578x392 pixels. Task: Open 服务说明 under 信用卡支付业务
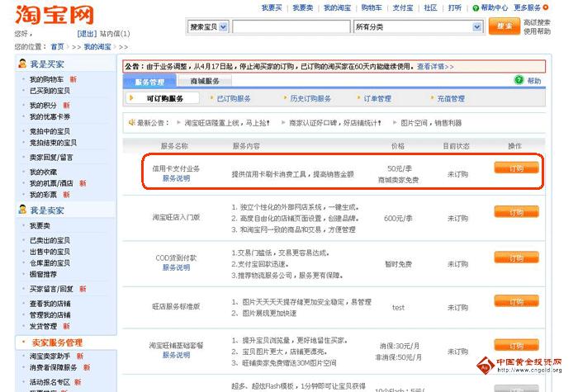point(176,178)
